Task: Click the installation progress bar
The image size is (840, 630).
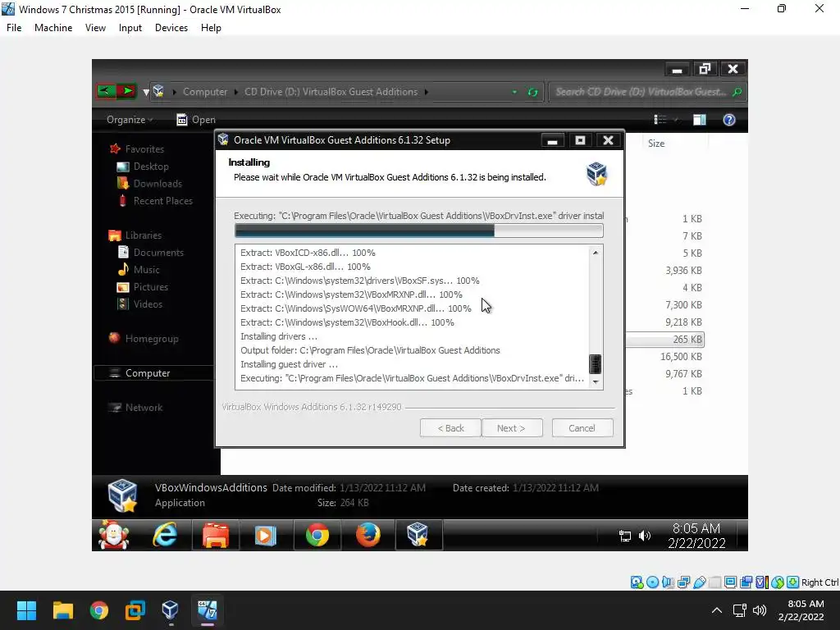Action: (419, 231)
